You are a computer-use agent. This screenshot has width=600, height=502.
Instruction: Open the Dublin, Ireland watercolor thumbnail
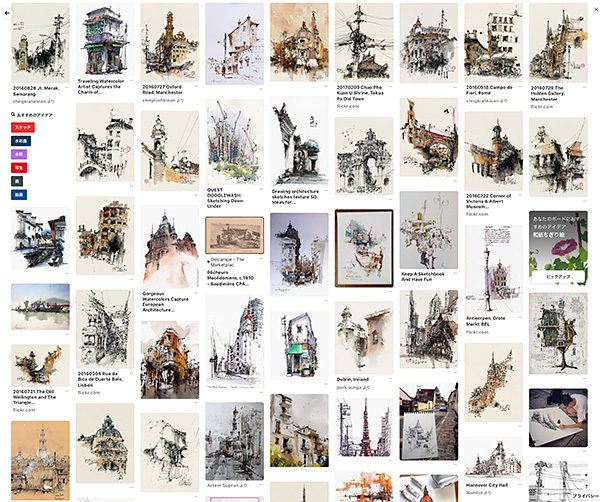(x=364, y=337)
